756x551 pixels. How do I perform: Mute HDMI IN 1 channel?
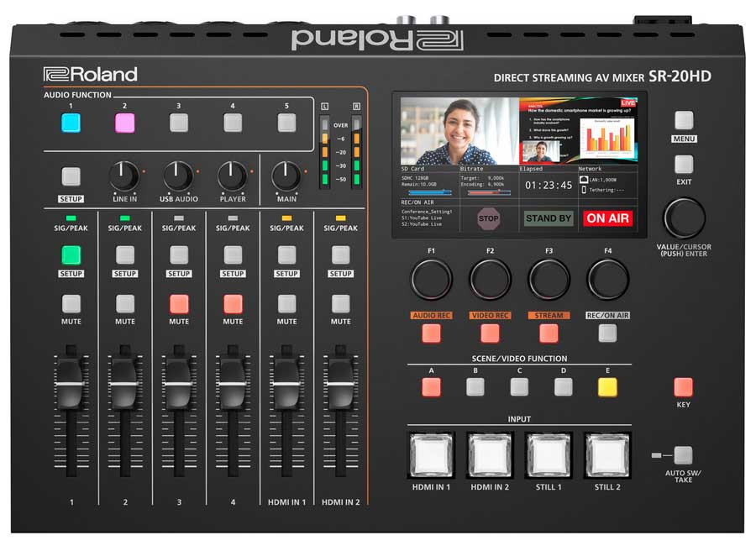pos(287,304)
